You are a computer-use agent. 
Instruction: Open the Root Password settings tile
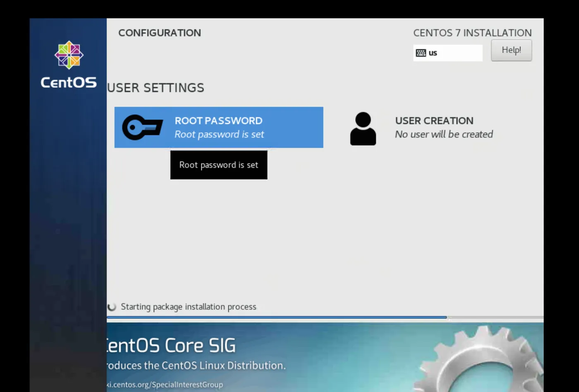[219, 127]
